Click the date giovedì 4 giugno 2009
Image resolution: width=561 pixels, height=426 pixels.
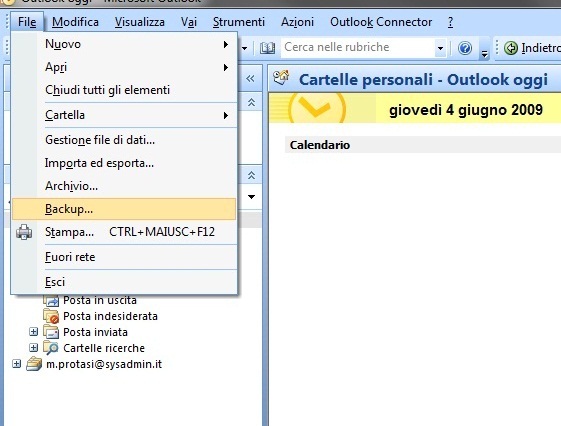[466, 110]
